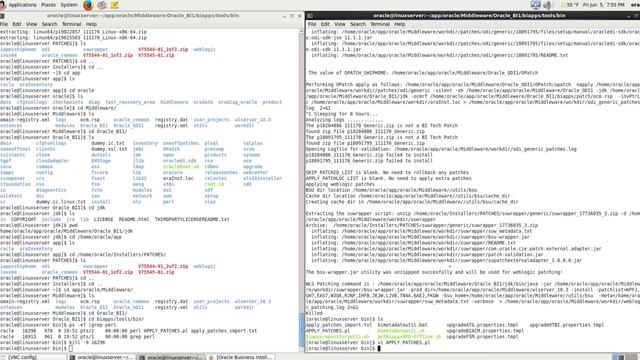The image size is (640, 360).
Task: Switch to first oracle@linuxserver taskbar entry
Action: click(102, 357)
